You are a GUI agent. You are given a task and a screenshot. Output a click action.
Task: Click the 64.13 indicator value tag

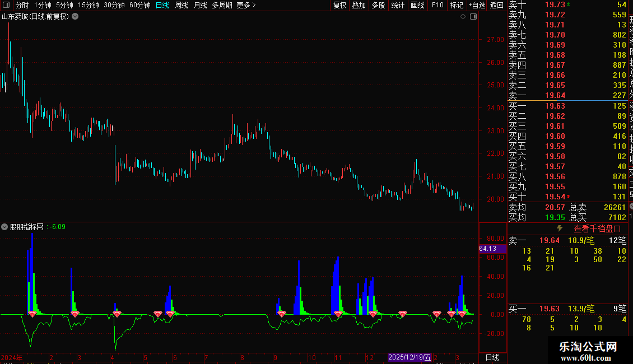[x=492, y=249]
